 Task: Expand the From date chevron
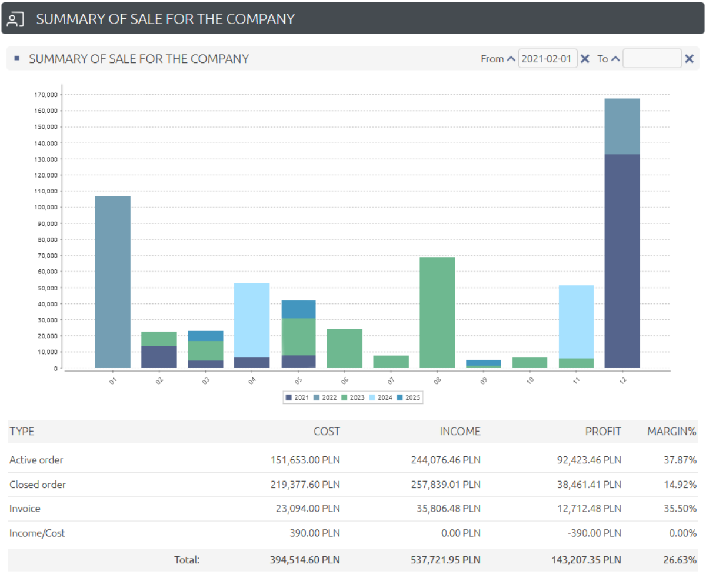point(511,59)
